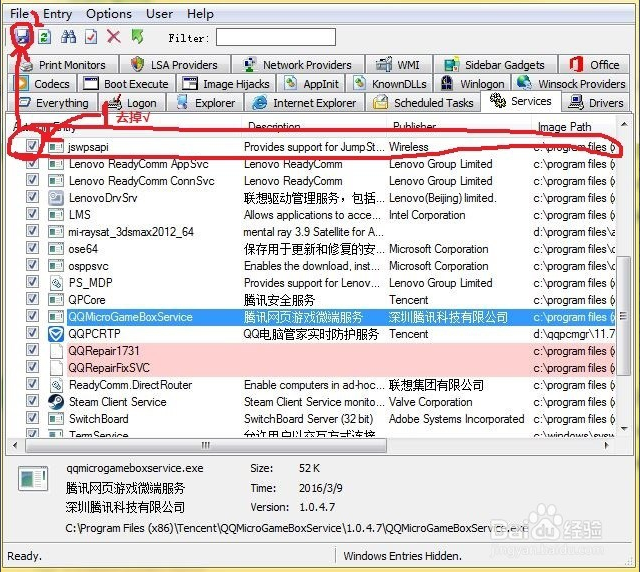Open the LSA Providers tab
This screenshot has height=572, width=640.
click(x=175, y=65)
